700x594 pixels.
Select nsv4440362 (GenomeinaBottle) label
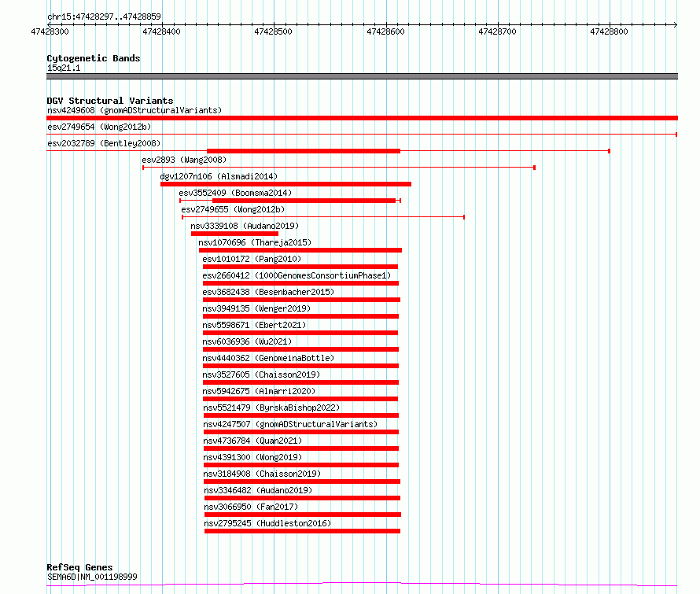pos(268,358)
